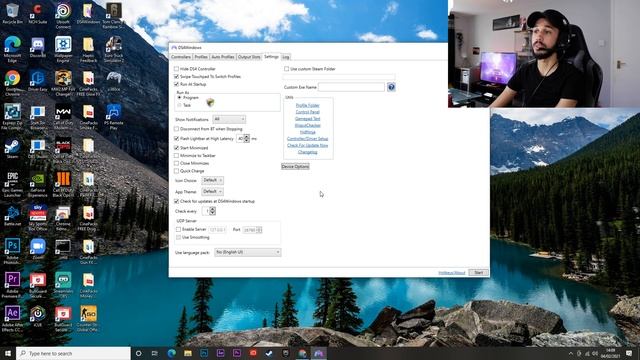This screenshot has width=640, height=360.
Task: Check Use custom Steam Folder
Action: click(x=287, y=69)
